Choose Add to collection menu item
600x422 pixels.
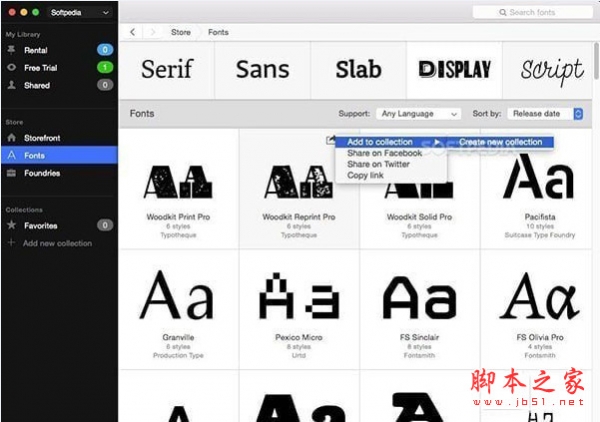tap(391, 142)
